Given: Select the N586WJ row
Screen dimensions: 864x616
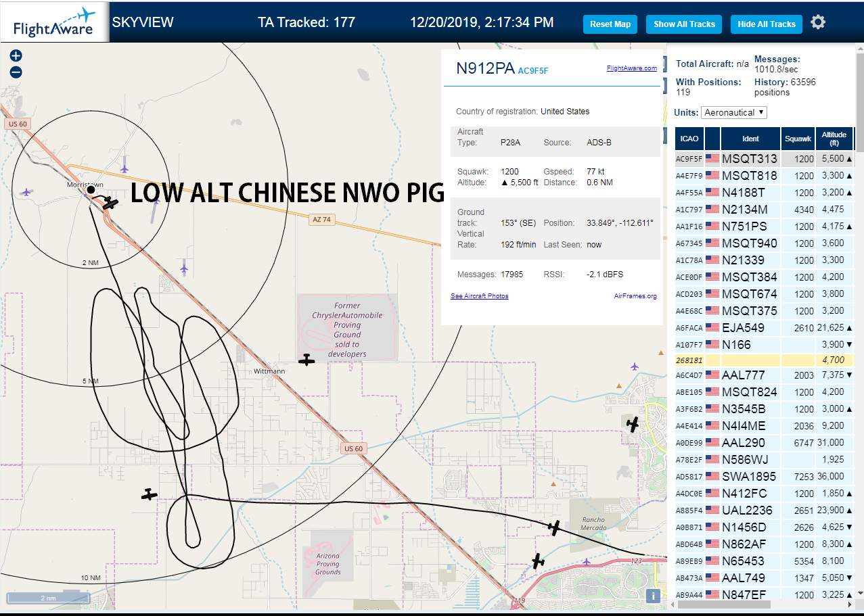Looking at the screenshot, I should (765, 460).
